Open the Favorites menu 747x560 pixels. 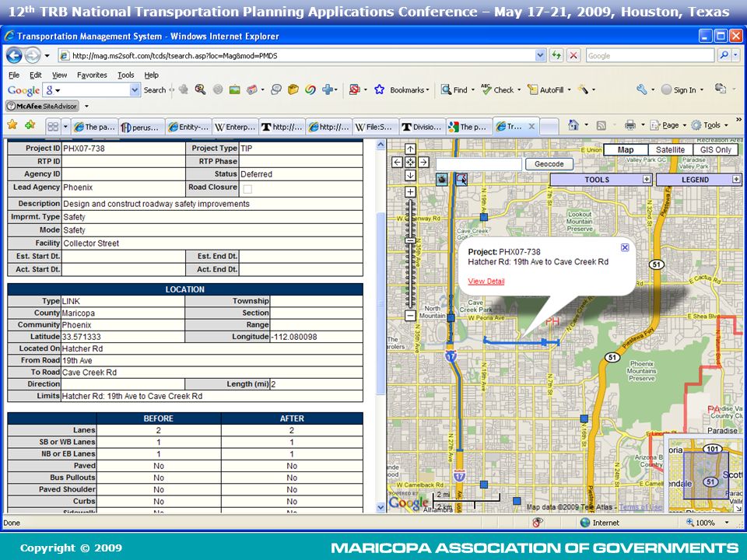point(92,75)
